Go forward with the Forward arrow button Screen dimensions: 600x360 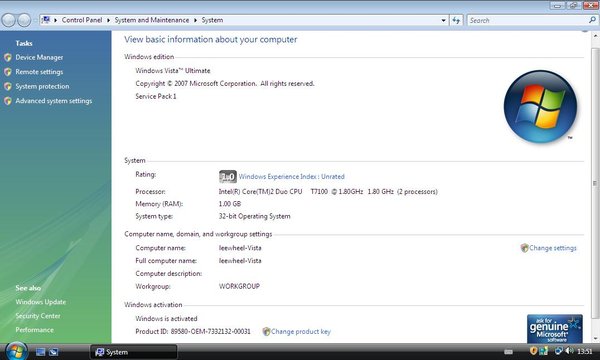pyautogui.click(x=24, y=20)
